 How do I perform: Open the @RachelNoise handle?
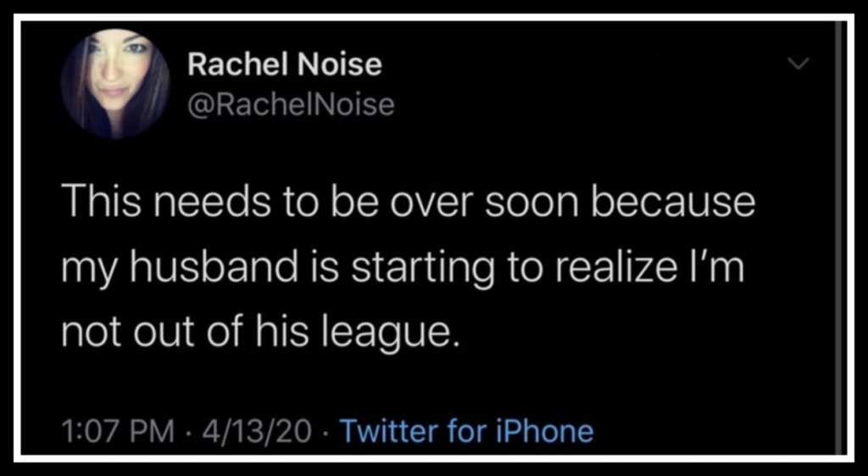(x=291, y=104)
